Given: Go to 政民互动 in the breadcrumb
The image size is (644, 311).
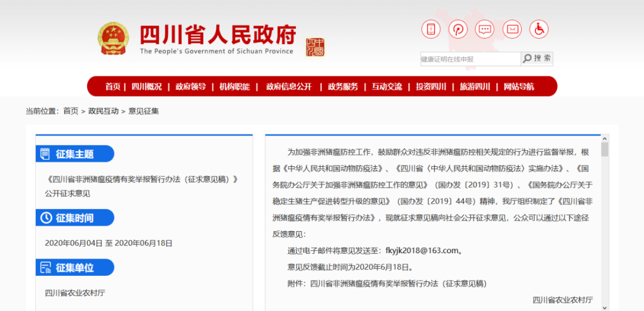Looking at the screenshot, I should click(104, 111).
